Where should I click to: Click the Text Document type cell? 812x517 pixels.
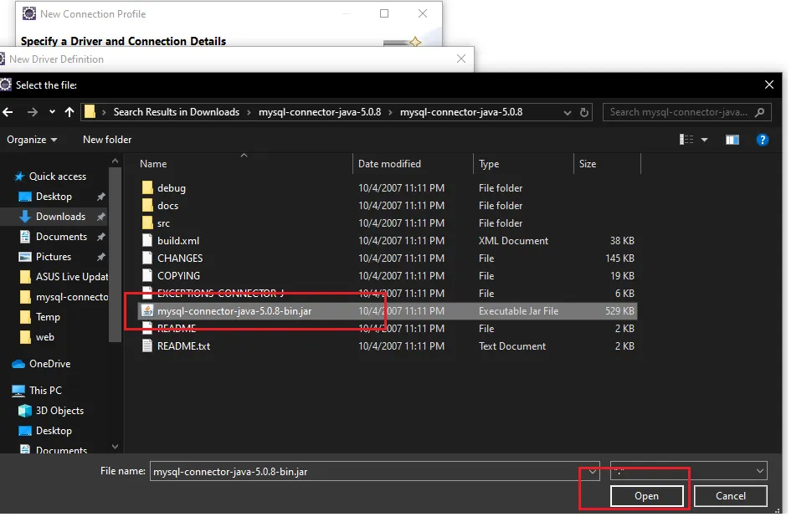pos(512,346)
